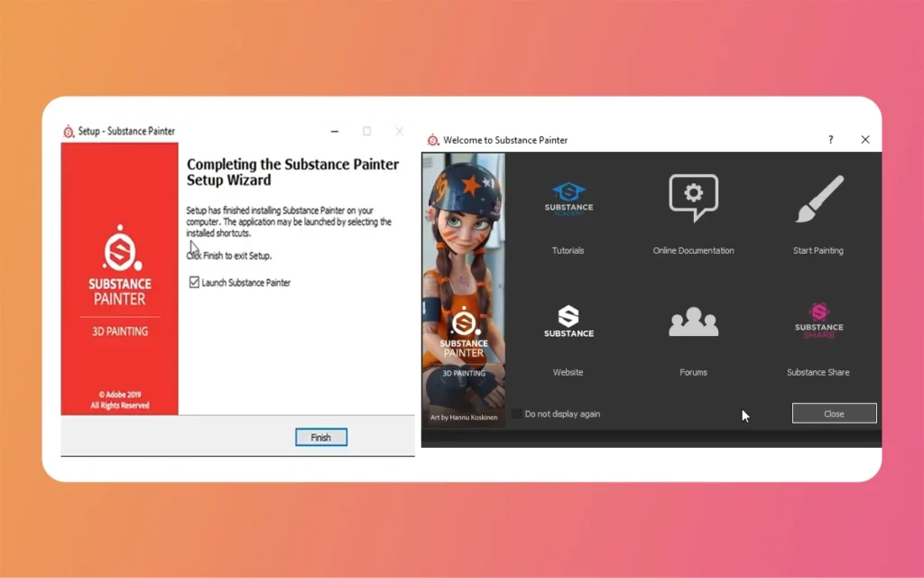Image resolution: width=924 pixels, height=578 pixels.
Task: Check the Do not display again box
Action: click(x=517, y=414)
